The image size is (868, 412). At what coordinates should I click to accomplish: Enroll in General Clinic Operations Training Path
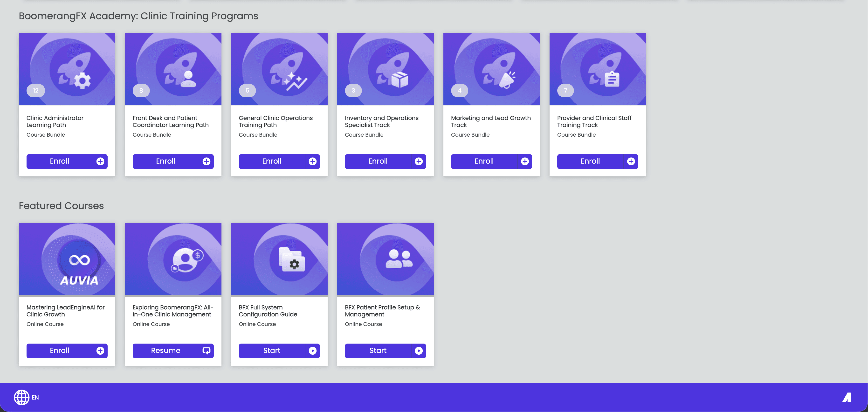(x=272, y=161)
